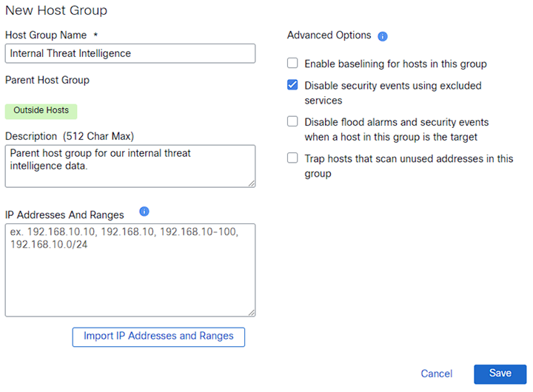Focus the Description text area
Image resolution: width=533 pixels, height=392 pixels.
130,166
